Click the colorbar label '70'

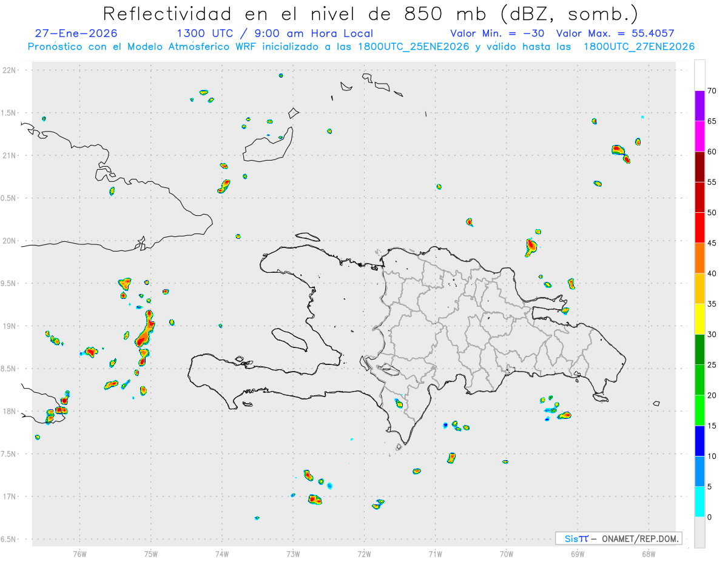[x=712, y=91]
